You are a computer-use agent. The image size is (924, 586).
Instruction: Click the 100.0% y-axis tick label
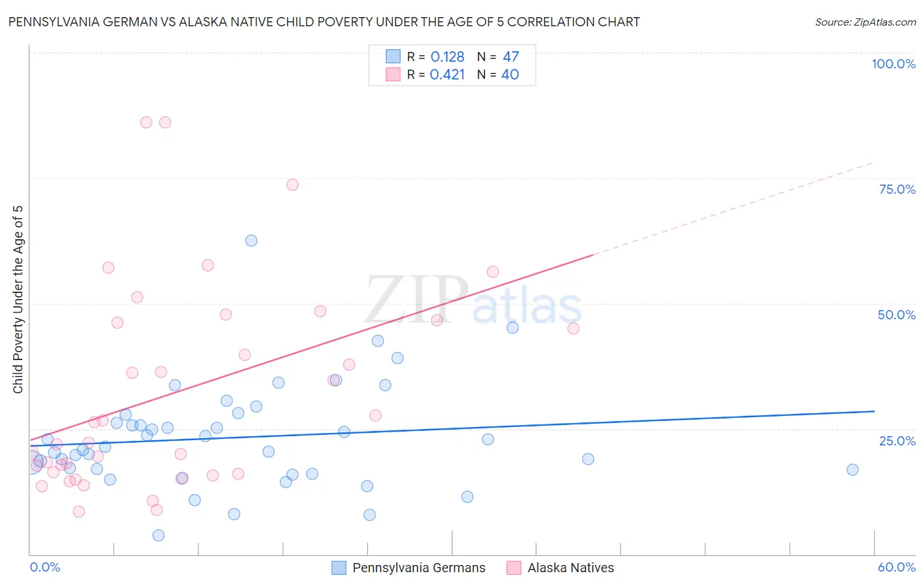(893, 64)
